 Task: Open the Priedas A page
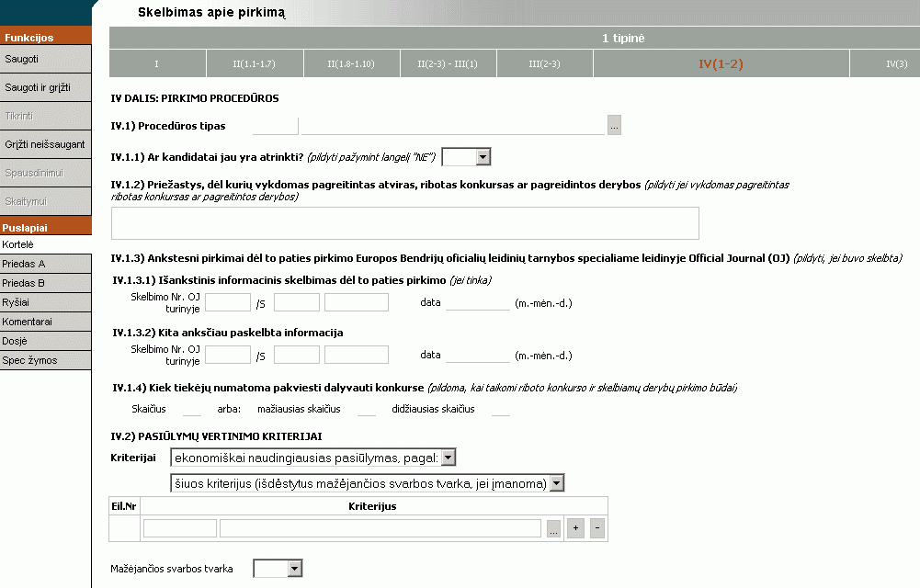pos(46,264)
